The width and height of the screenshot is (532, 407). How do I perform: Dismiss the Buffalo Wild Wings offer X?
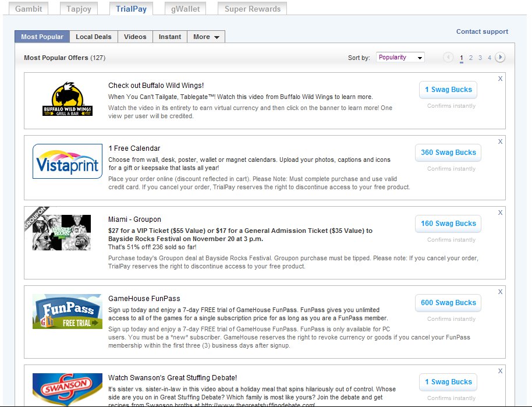point(500,79)
